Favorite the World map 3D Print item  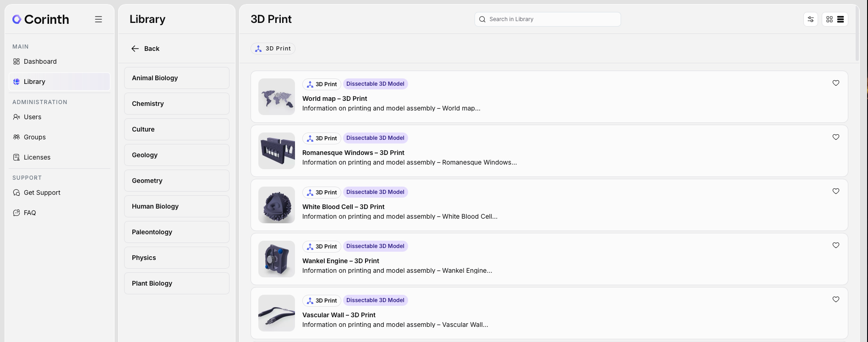pyautogui.click(x=836, y=83)
